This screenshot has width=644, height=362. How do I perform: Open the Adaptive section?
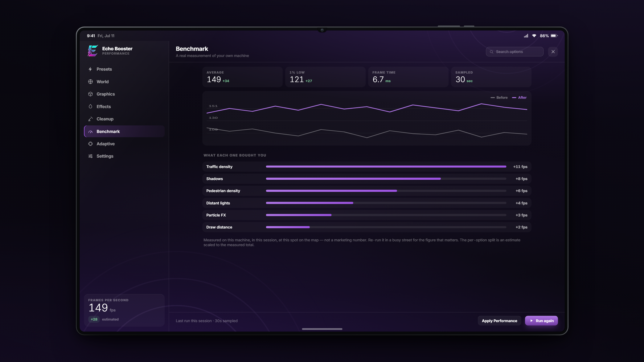(x=124, y=144)
